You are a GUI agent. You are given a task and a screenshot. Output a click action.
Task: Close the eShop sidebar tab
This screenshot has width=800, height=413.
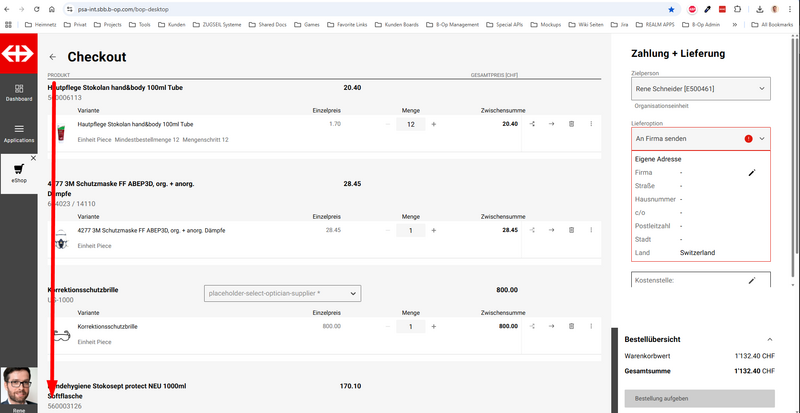tap(33, 159)
